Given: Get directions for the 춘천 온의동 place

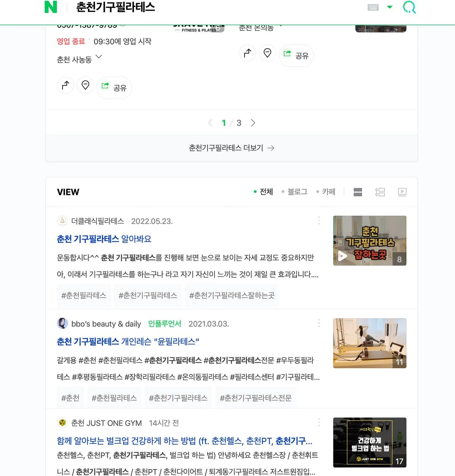Looking at the screenshot, I should (x=247, y=53).
